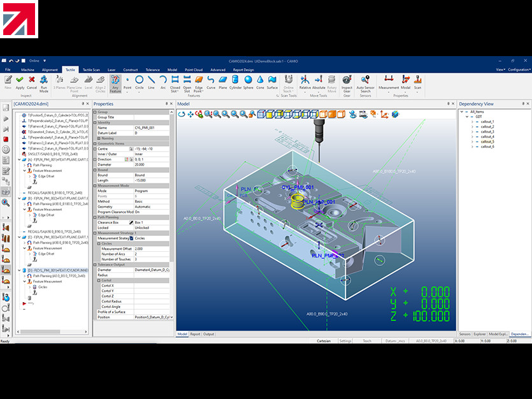
Task: Click the red stop icon in left sidebar
Action: point(6,140)
